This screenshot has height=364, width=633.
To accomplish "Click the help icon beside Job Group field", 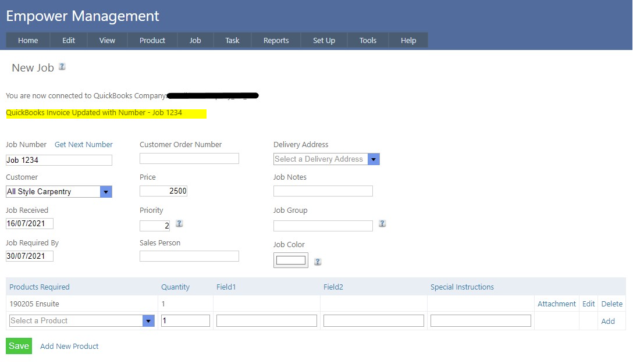I will coord(382,223).
